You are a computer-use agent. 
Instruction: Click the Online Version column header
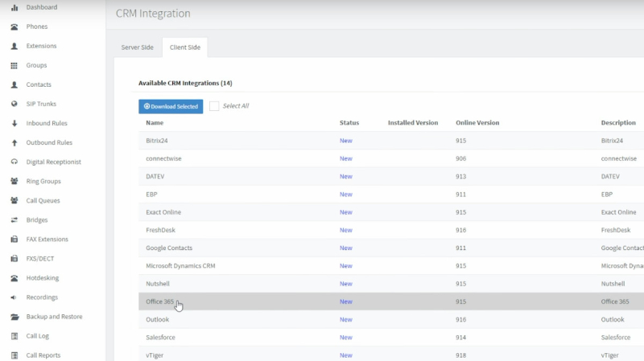477,123
